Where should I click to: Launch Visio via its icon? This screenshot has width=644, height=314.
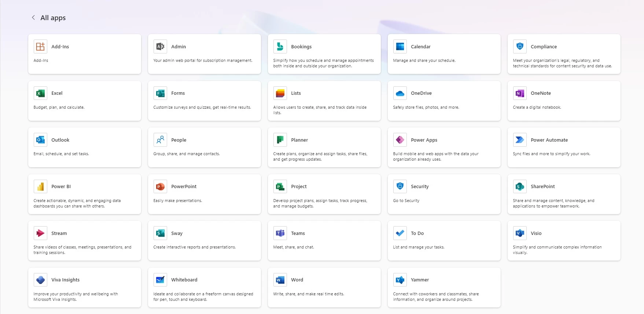point(520,233)
